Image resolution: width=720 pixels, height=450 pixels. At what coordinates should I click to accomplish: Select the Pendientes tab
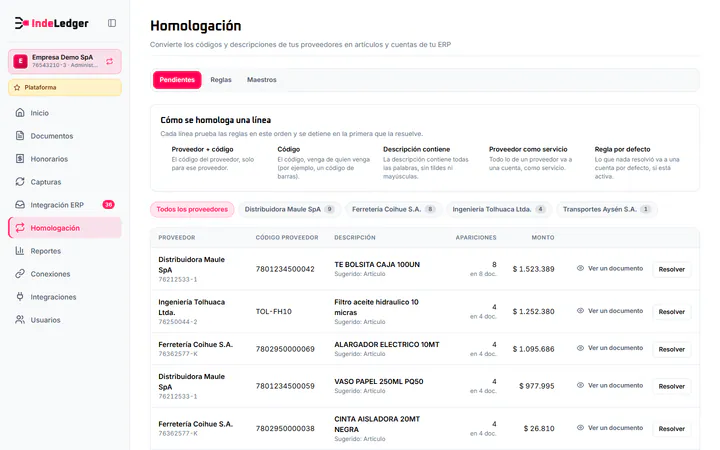(177, 80)
